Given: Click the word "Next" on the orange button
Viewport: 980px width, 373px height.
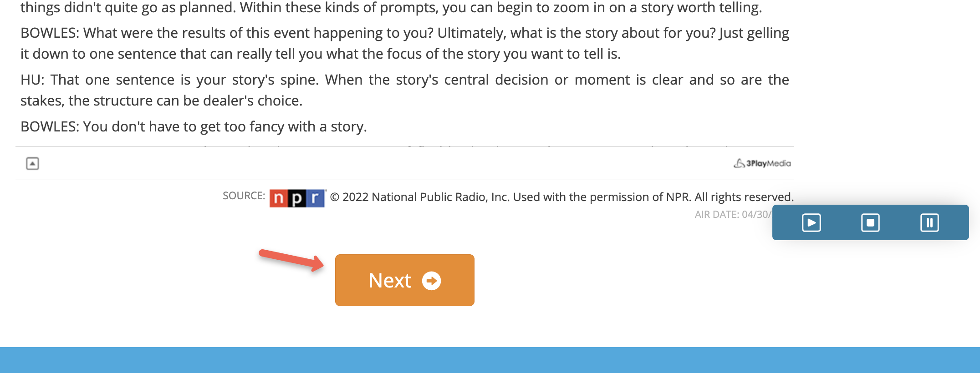Looking at the screenshot, I should coord(390,281).
